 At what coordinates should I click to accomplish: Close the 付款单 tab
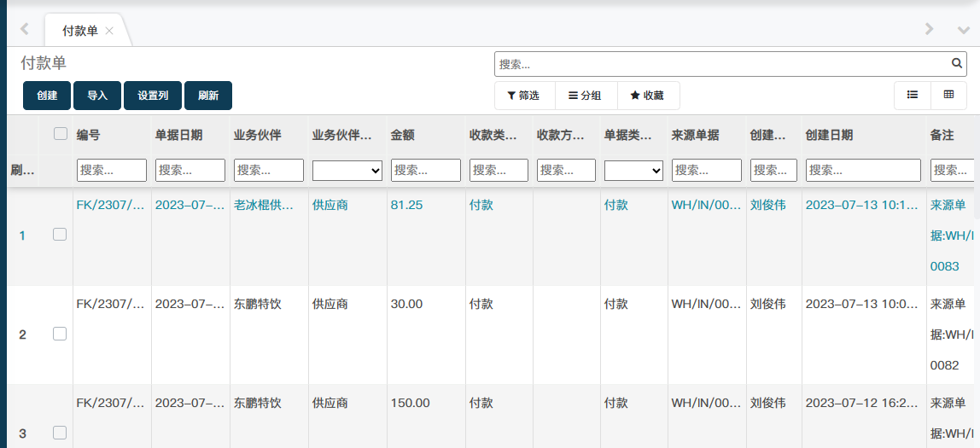pyautogui.click(x=109, y=32)
